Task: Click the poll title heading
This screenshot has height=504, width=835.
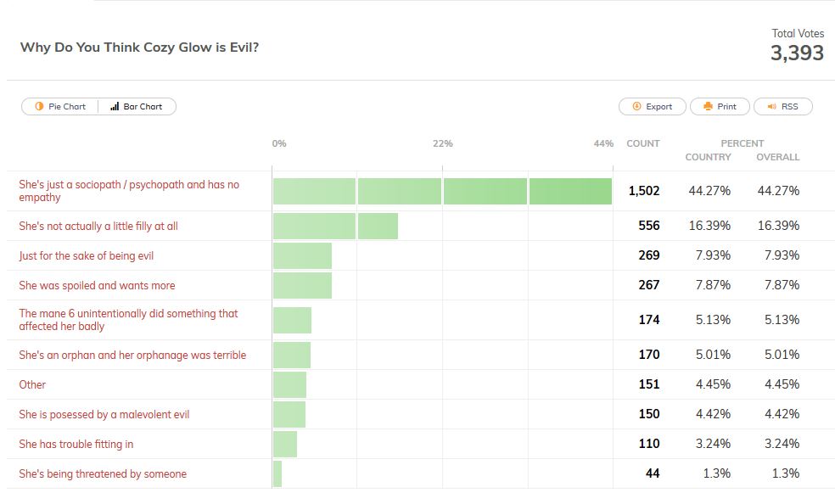Action: pos(140,48)
